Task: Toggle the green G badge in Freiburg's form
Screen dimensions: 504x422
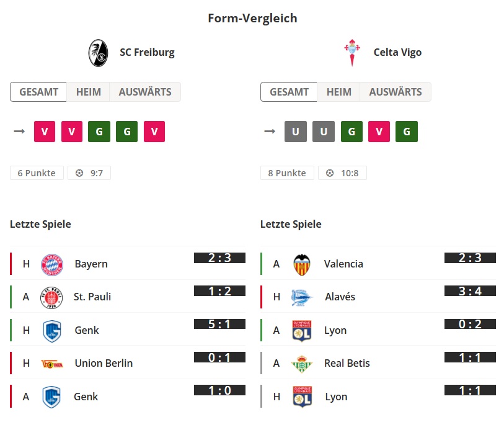Action: pos(99,131)
